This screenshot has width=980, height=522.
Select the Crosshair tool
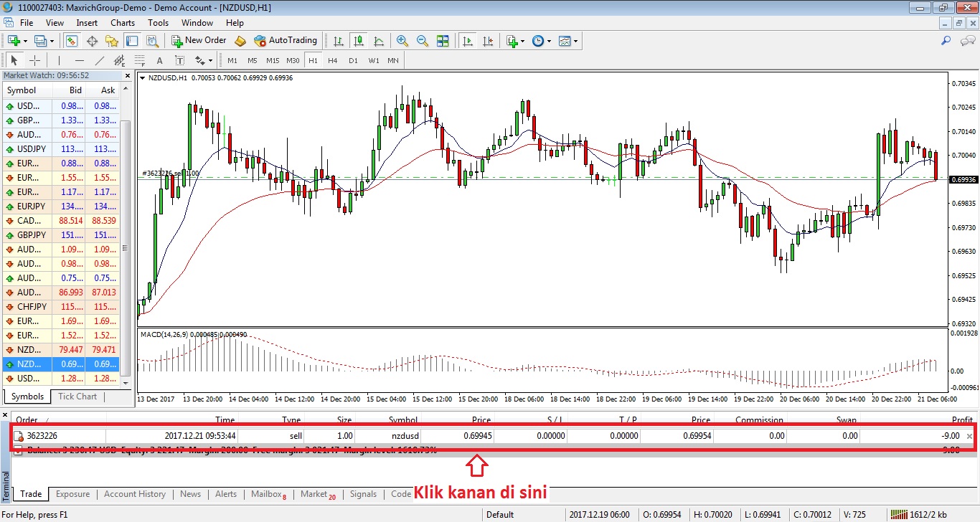pyautogui.click(x=34, y=61)
